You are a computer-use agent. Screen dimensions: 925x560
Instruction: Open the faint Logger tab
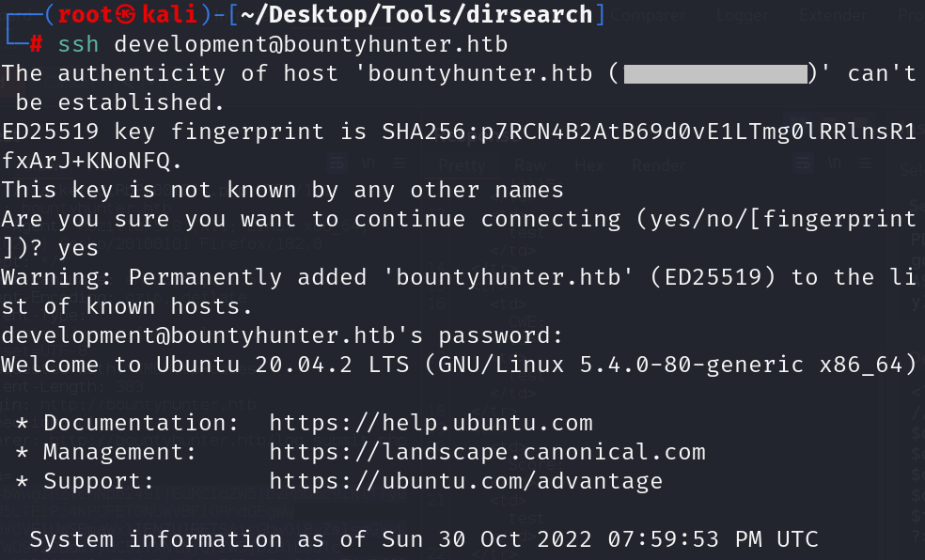[x=742, y=15]
